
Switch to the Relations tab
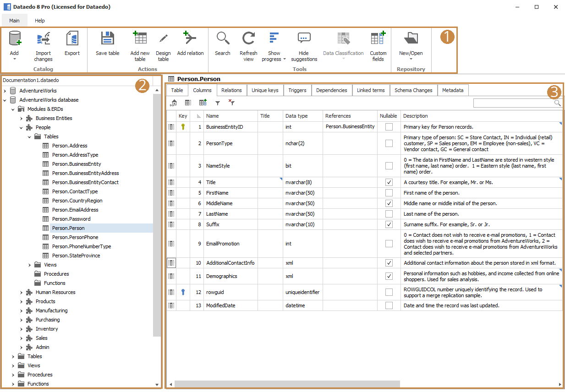[x=231, y=90]
